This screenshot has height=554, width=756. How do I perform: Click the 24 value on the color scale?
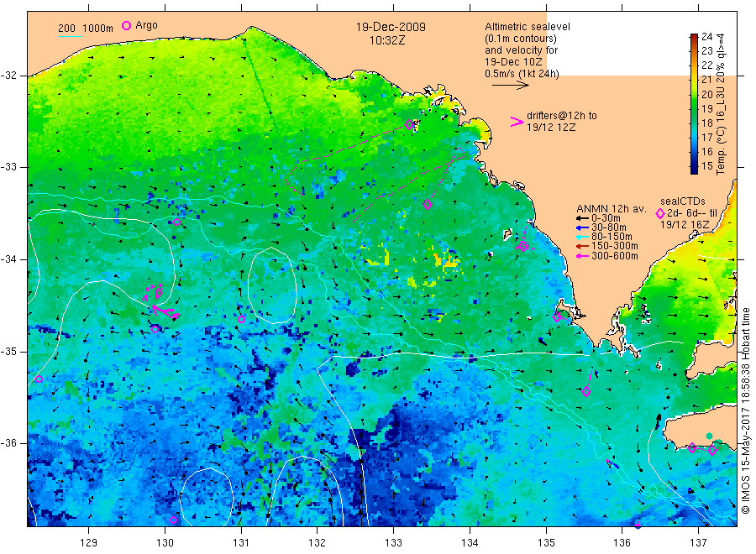pos(706,37)
